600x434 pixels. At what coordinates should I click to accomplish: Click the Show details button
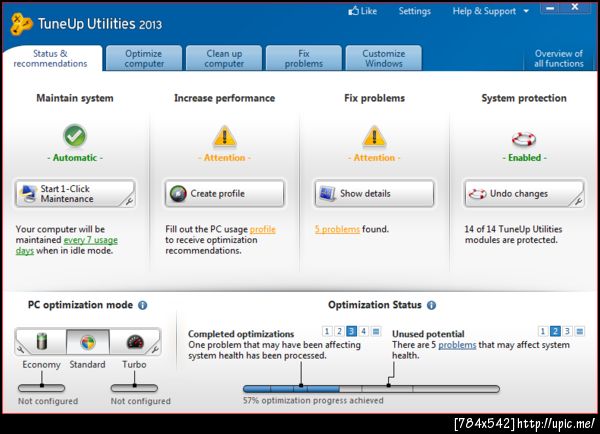tap(374, 194)
